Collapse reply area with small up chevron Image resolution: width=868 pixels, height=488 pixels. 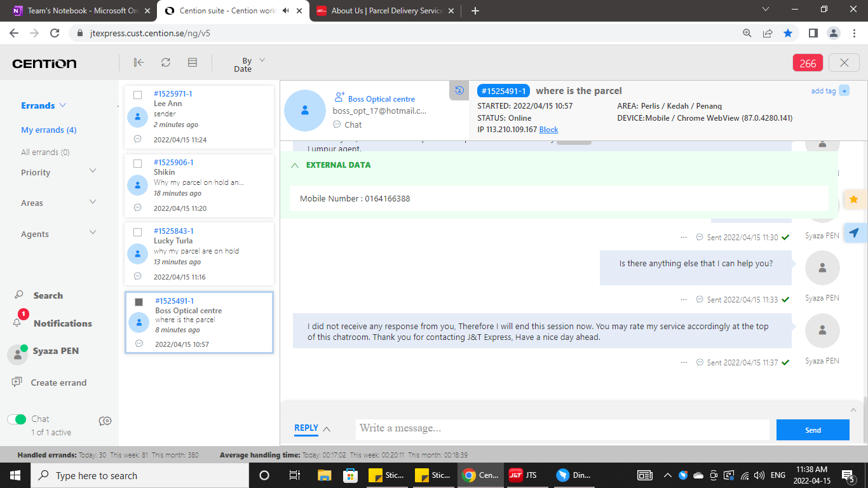tap(853, 410)
